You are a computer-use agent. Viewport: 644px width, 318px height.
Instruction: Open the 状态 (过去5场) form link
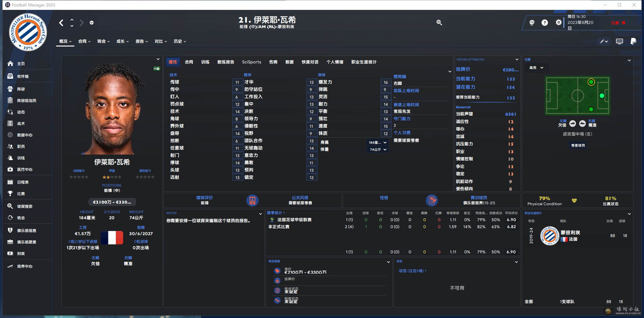[x=413, y=271]
